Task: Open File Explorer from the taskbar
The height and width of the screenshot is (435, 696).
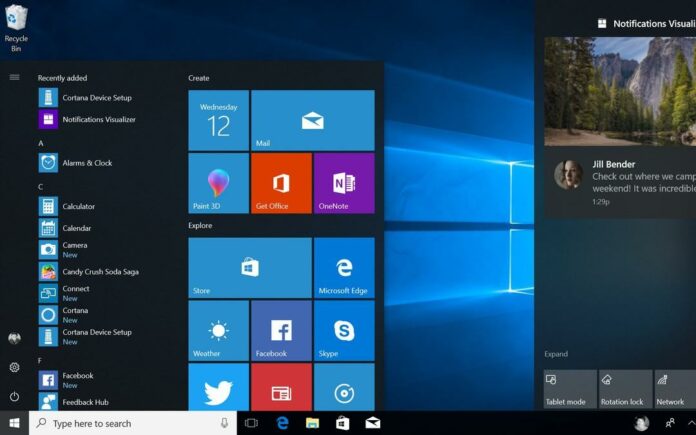Action: coord(312,423)
